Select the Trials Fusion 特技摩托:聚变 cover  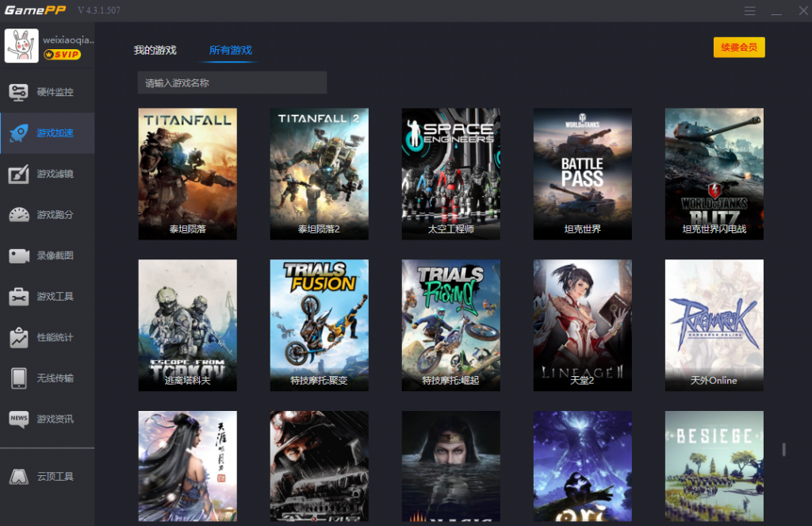[x=319, y=325]
